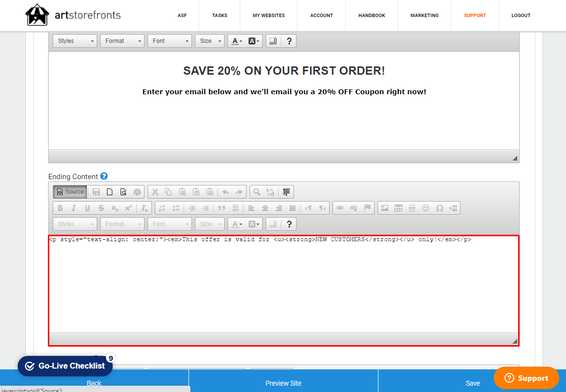Click the Increase Indent icon
This screenshot has height=392, width=566.
pyautogui.click(x=206, y=208)
